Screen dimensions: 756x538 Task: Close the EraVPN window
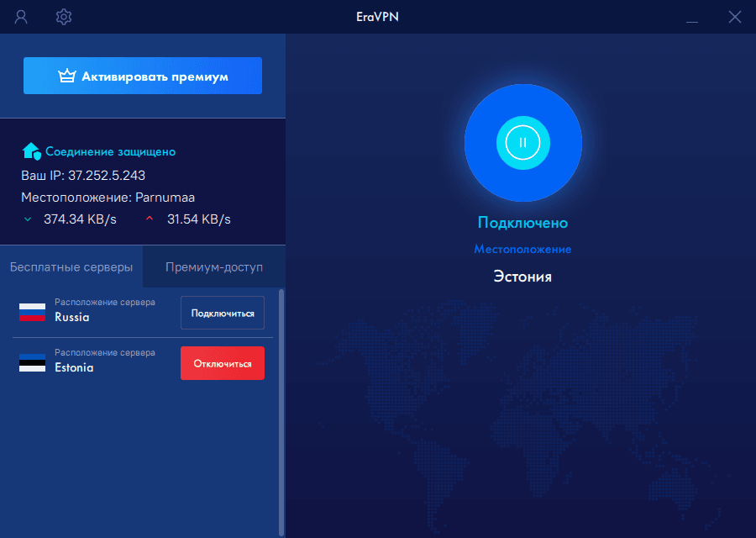[x=735, y=17]
